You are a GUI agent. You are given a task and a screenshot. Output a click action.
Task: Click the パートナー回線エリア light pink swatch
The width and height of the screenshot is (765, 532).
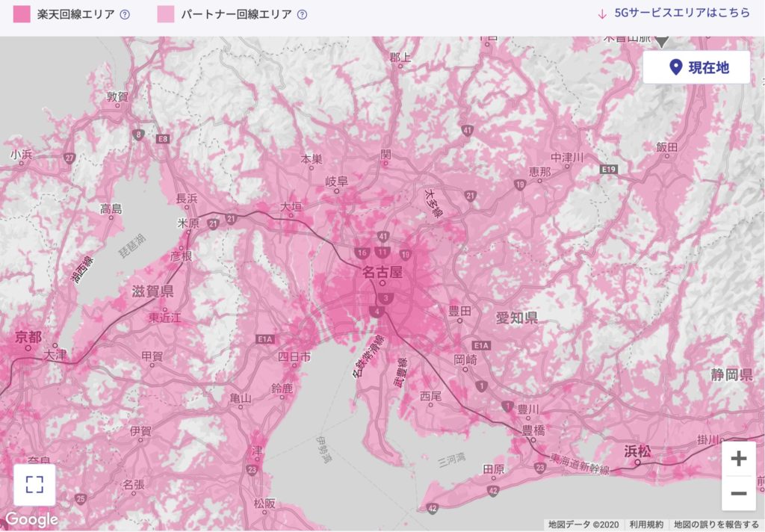coord(166,14)
